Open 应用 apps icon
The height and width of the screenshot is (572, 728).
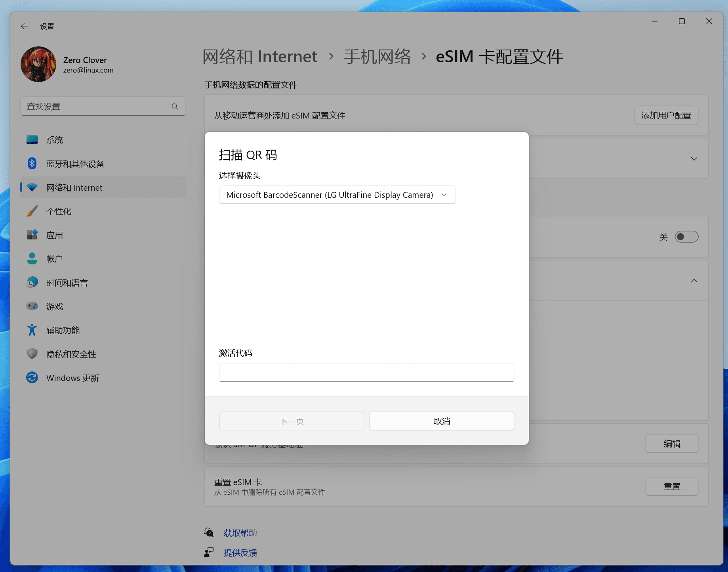[32, 235]
